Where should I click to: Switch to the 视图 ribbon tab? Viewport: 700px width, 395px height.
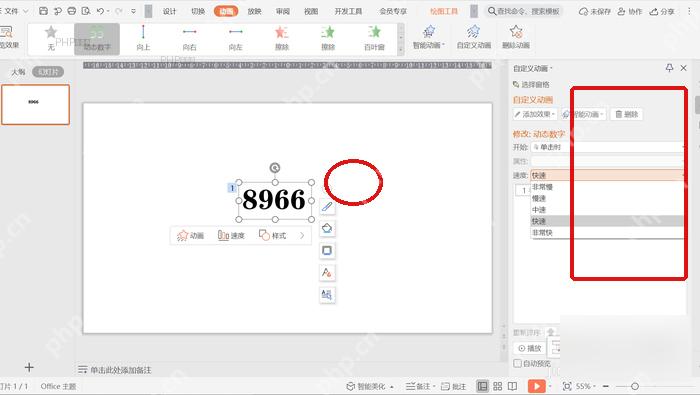click(x=311, y=12)
